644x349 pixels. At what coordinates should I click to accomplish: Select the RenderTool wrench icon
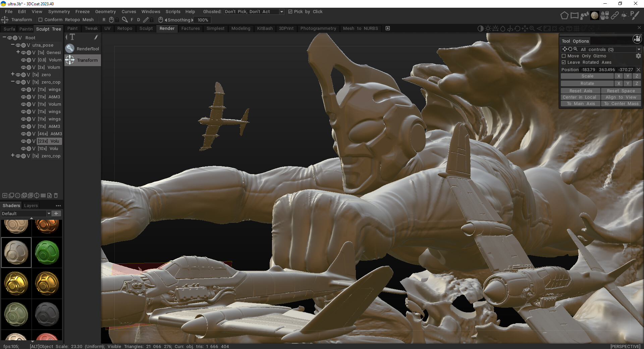point(70,49)
